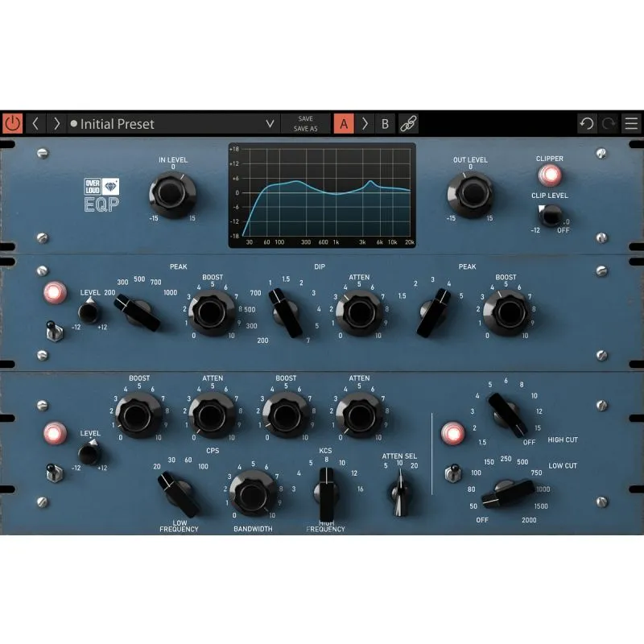
Task: Click SAVE AS preset button
Action: pos(306,129)
